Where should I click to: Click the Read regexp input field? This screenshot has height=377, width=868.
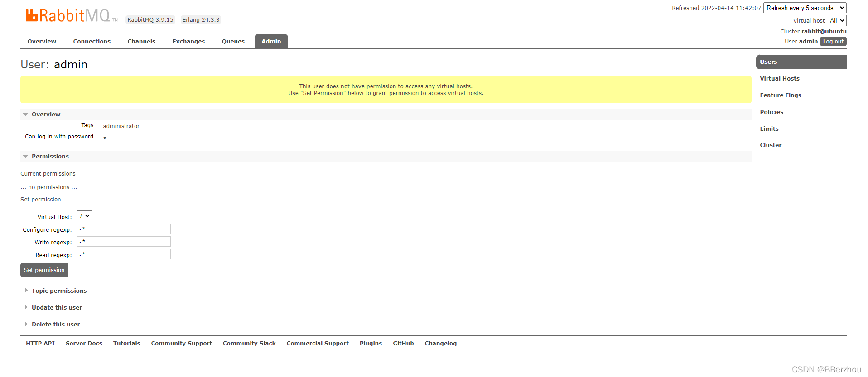[124, 254]
